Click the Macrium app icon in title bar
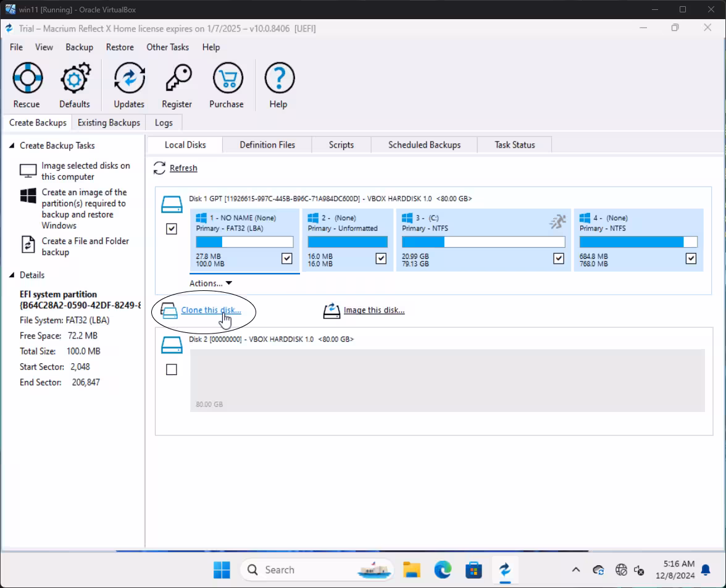Image resolution: width=726 pixels, height=588 pixels. pyautogui.click(x=9, y=28)
